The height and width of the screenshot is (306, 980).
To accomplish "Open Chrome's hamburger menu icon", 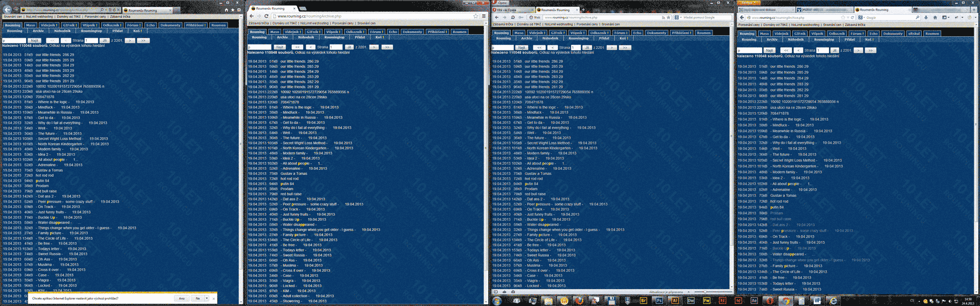I will click(484, 16).
